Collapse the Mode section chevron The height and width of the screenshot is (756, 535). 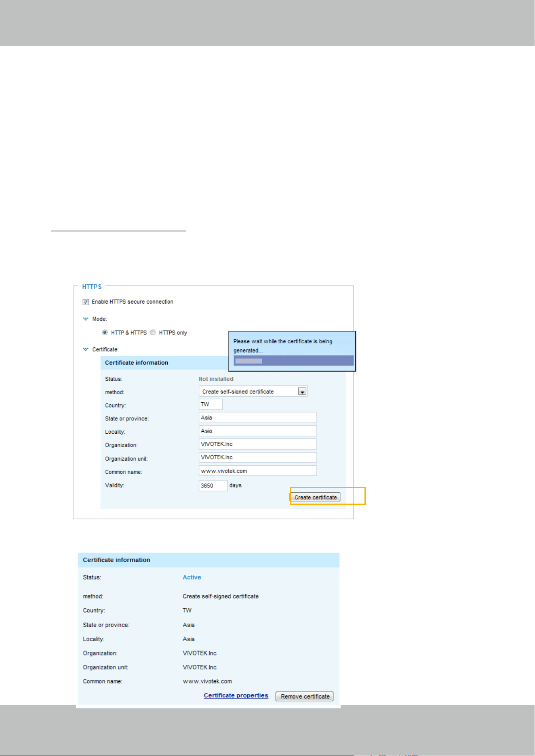pos(86,319)
